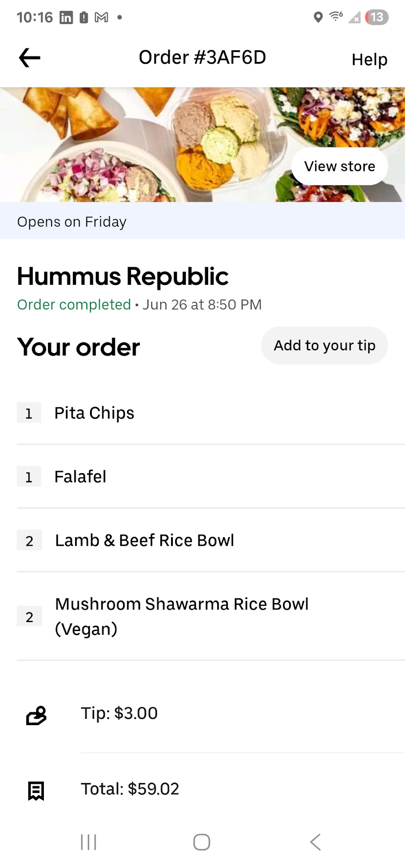Tap the location status icon
Screen dimensions: 405x868
318,18
